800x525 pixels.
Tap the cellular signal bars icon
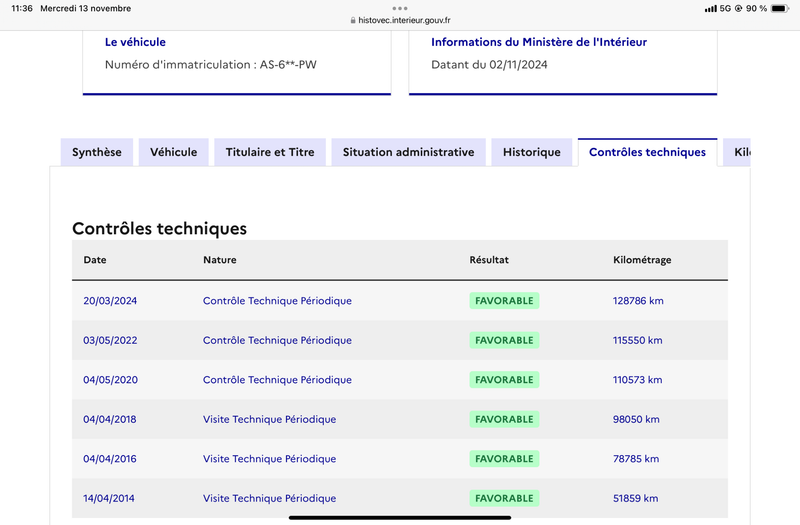[711, 9]
